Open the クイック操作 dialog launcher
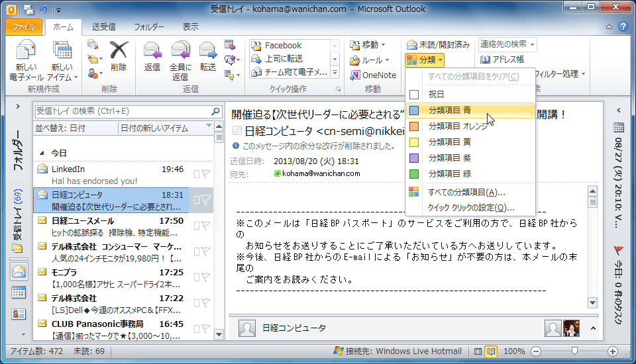The image size is (636, 364). 338,89
